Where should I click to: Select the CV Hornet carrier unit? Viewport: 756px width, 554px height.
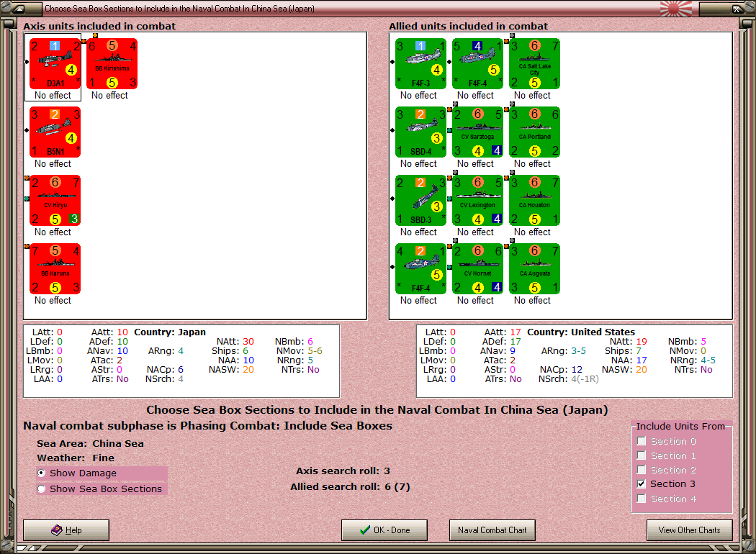478,269
